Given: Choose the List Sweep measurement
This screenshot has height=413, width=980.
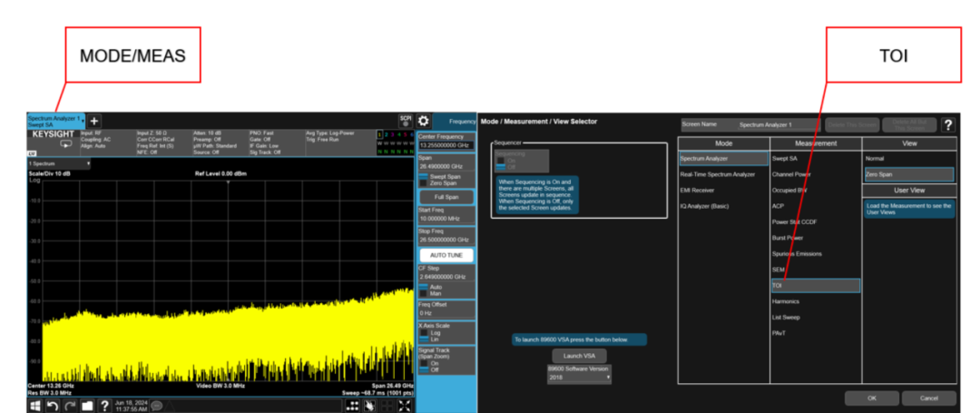Looking at the screenshot, I should tap(816, 318).
